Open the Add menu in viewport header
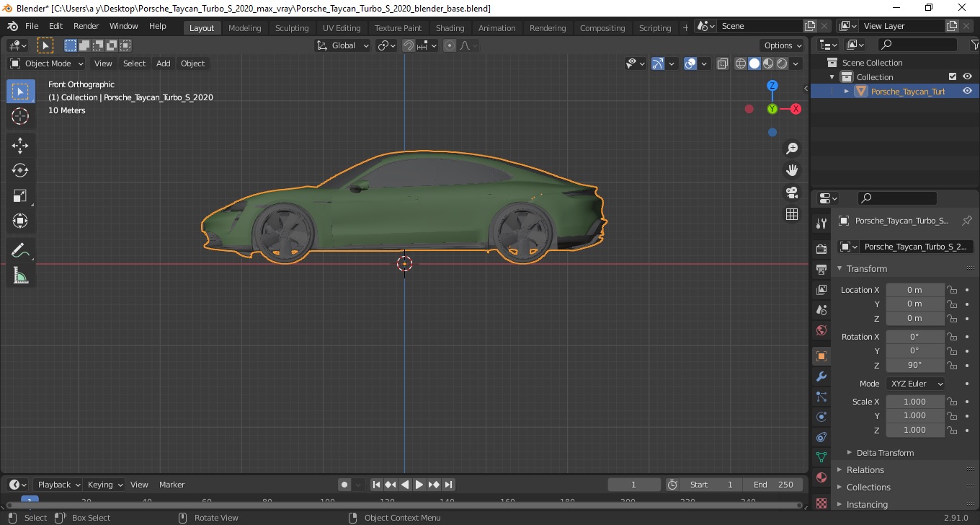980x525 pixels. 164,63
